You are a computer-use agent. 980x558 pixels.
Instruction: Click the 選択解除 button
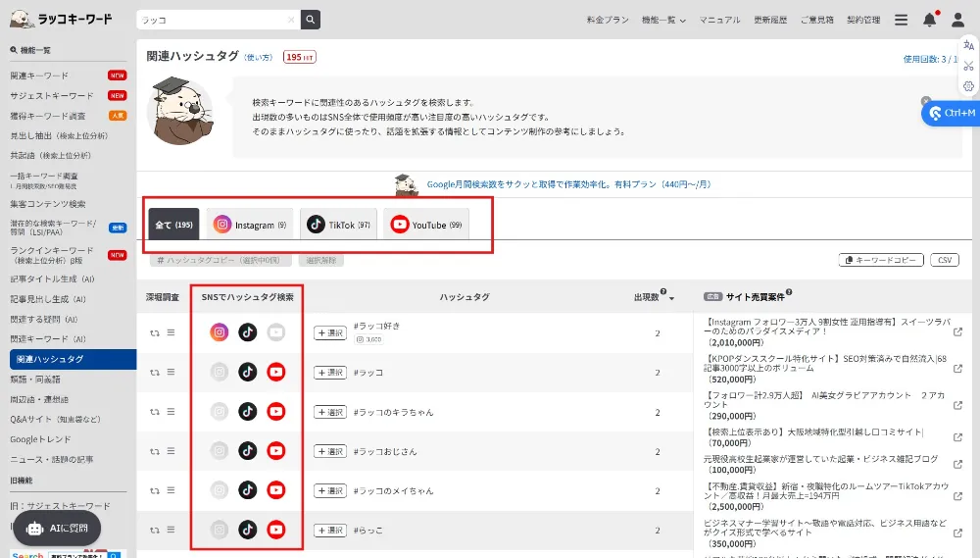pyautogui.click(x=321, y=260)
